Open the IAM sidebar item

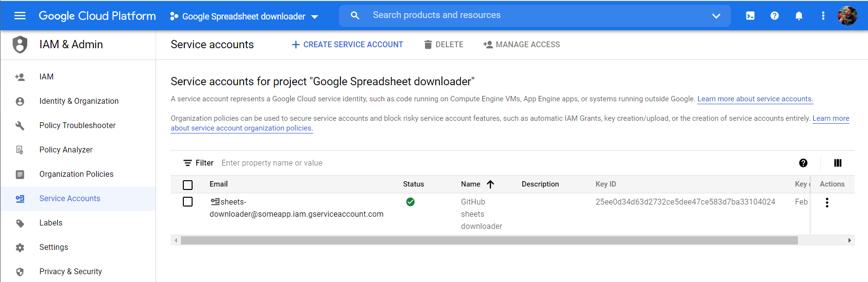(78, 77)
